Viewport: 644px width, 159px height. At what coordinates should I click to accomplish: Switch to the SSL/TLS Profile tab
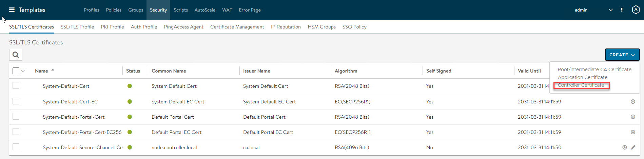coord(77,27)
